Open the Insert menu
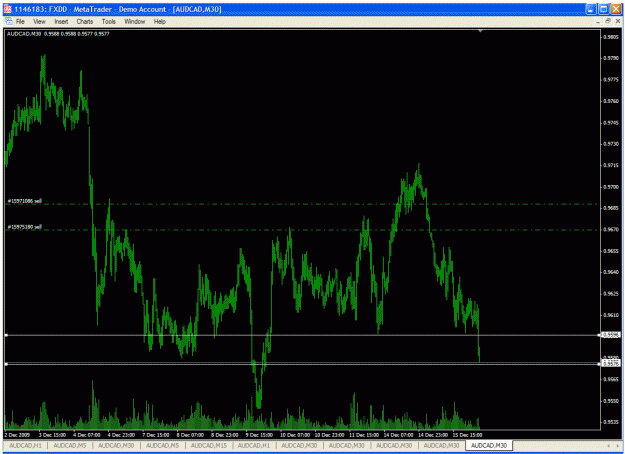The height and width of the screenshot is (454, 625). point(61,22)
